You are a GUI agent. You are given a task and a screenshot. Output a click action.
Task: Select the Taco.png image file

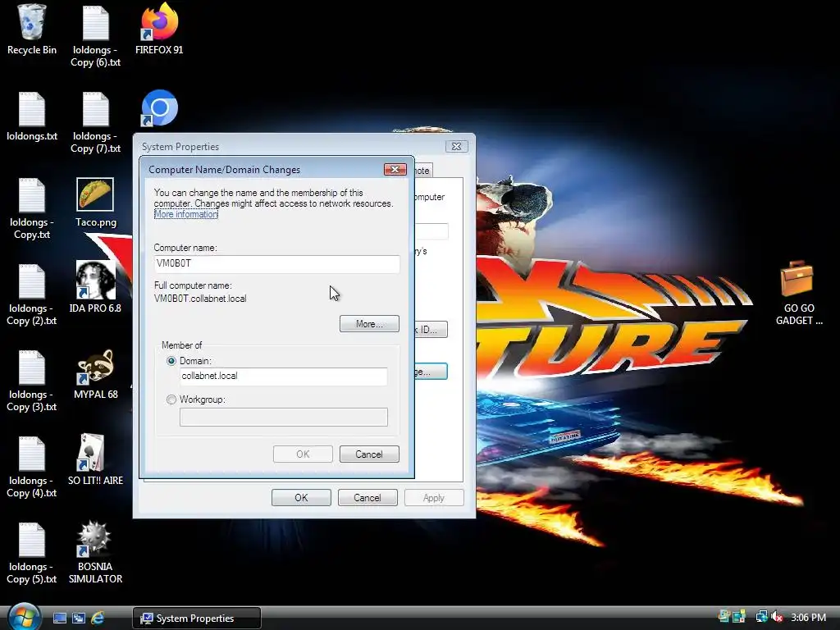95,203
